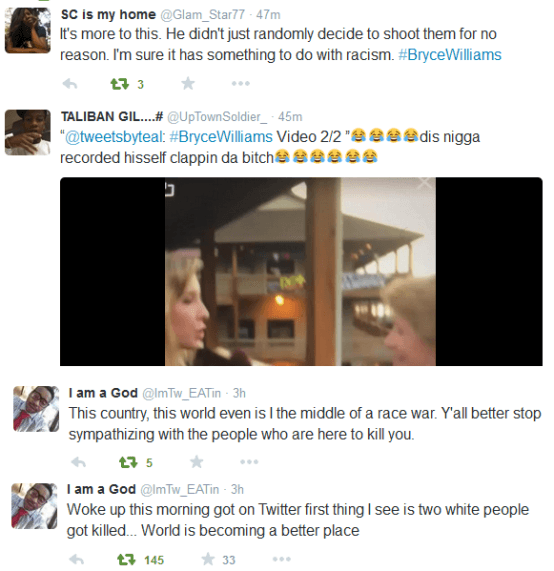Open the #BryceWilliams hashtag in first tweet
This screenshot has height=571, width=554.
click(450, 55)
